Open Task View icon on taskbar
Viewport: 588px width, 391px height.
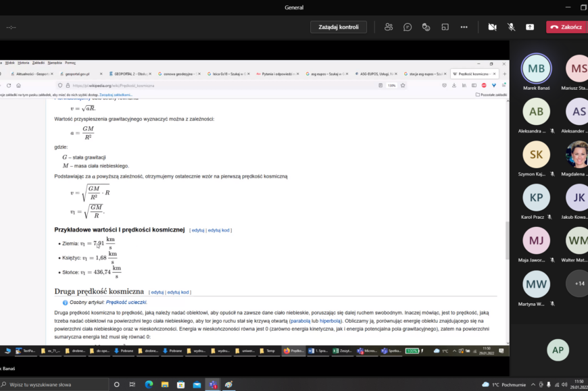(132, 385)
